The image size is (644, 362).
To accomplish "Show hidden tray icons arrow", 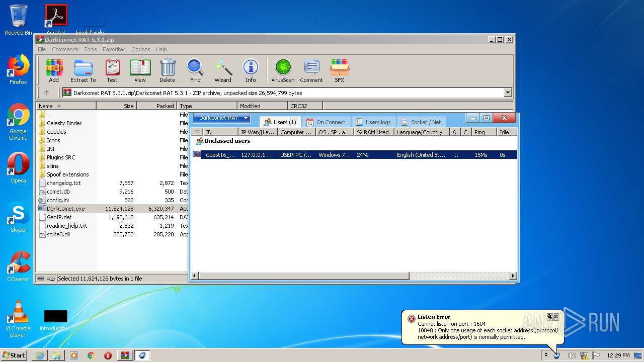I will pos(546,355).
